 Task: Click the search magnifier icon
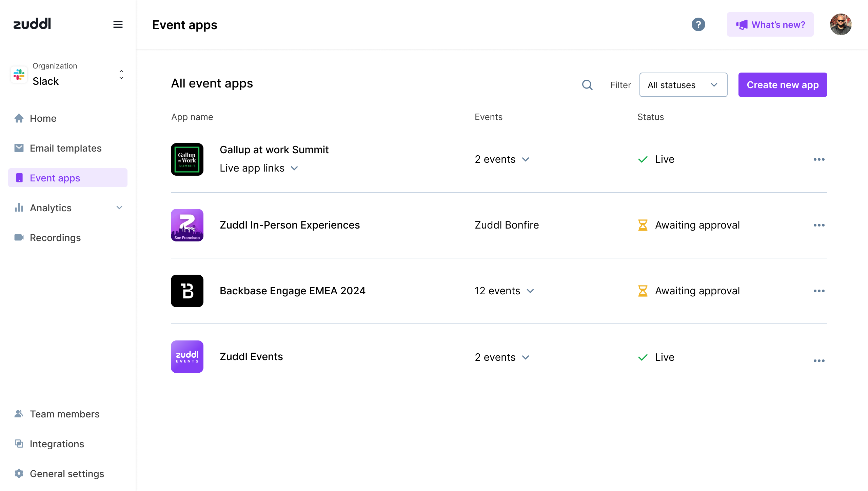pyautogui.click(x=587, y=85)
